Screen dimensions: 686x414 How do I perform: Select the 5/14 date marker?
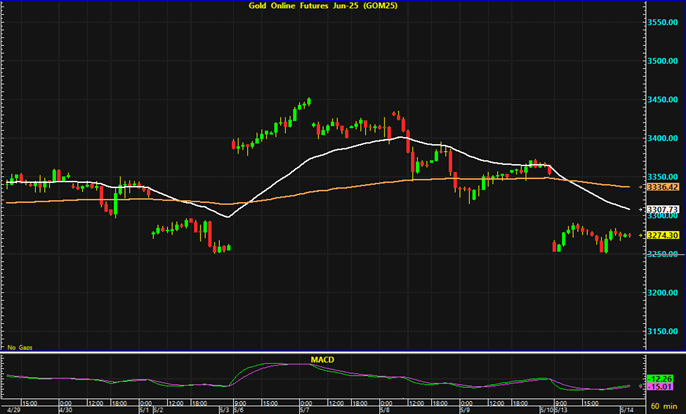(624, 409)
